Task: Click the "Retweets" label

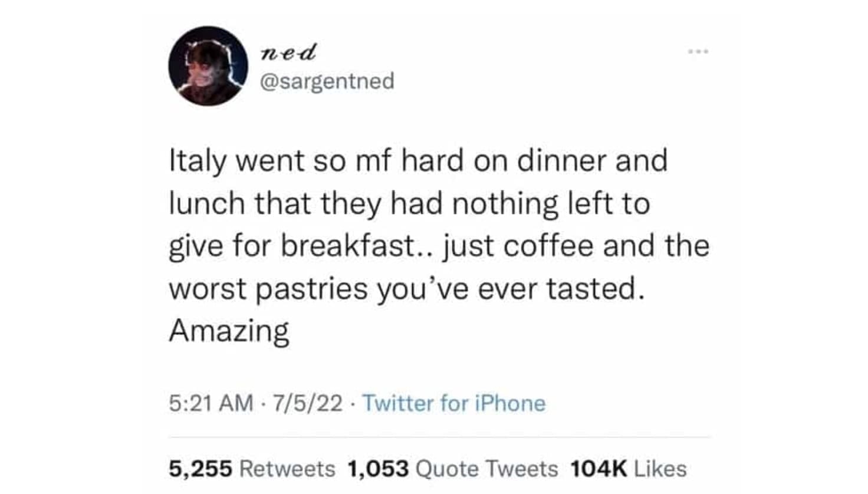Action: (x=287, y=469)
